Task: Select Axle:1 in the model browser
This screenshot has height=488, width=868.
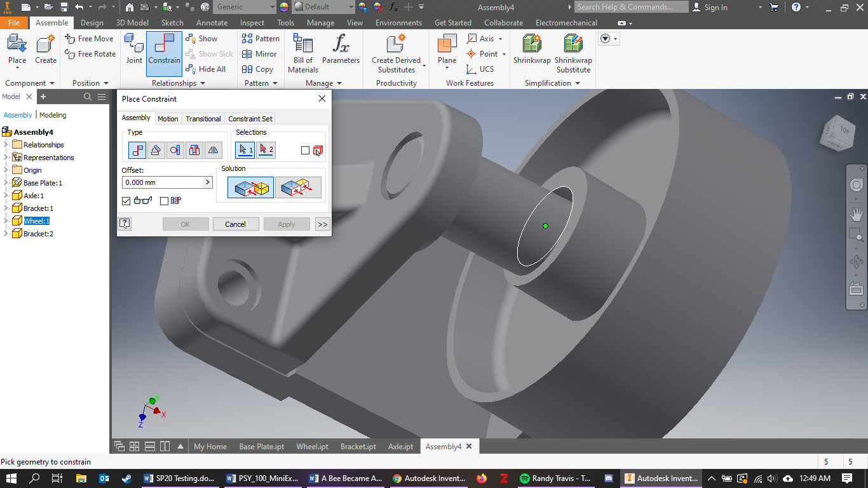Action: tap(34, 196)
